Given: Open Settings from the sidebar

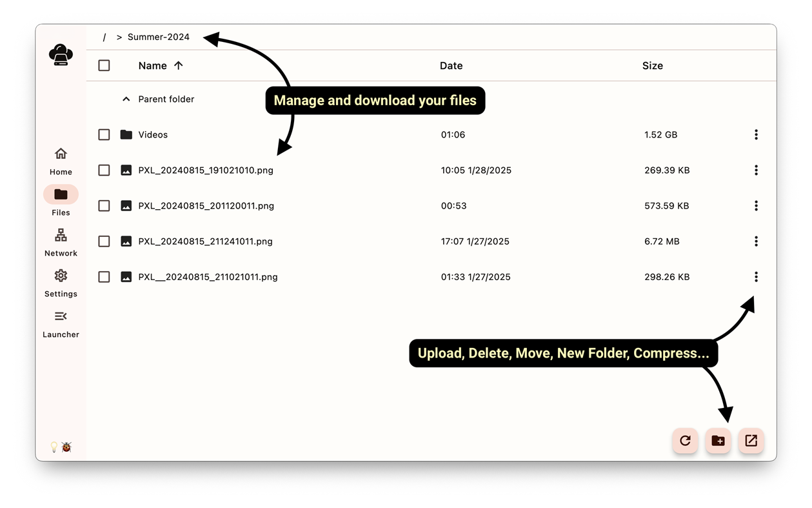Looking at the screenshot, I should pos(61,283).
